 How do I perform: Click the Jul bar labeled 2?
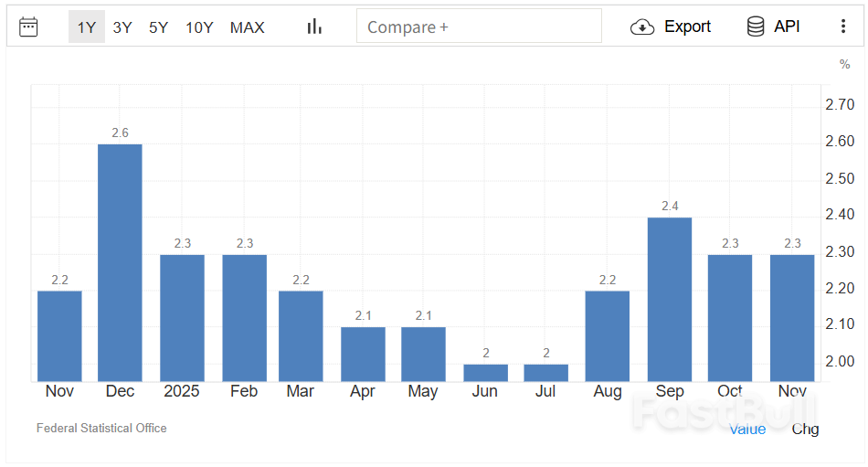545,373
